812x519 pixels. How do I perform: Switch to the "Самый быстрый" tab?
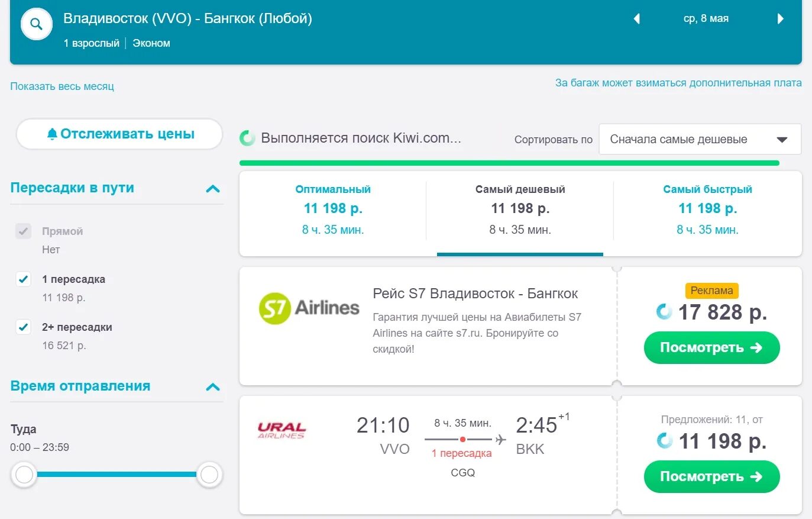707,209
